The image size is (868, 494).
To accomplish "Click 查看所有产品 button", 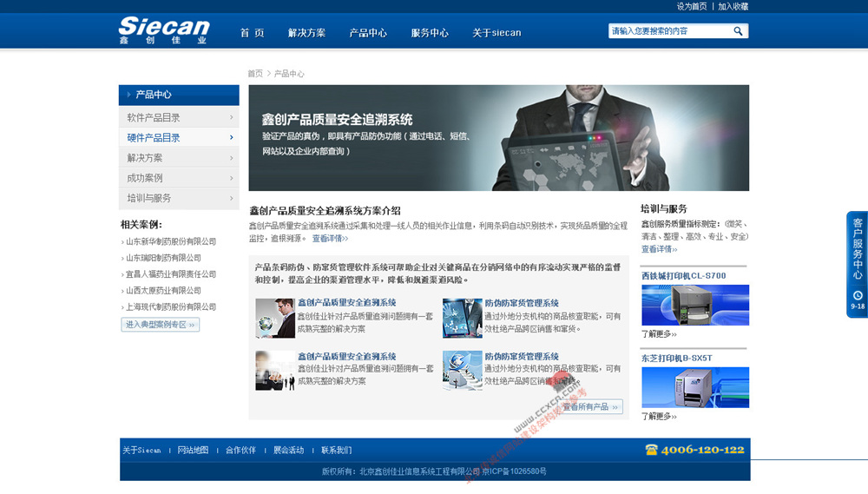I will (x=591, y=407).
